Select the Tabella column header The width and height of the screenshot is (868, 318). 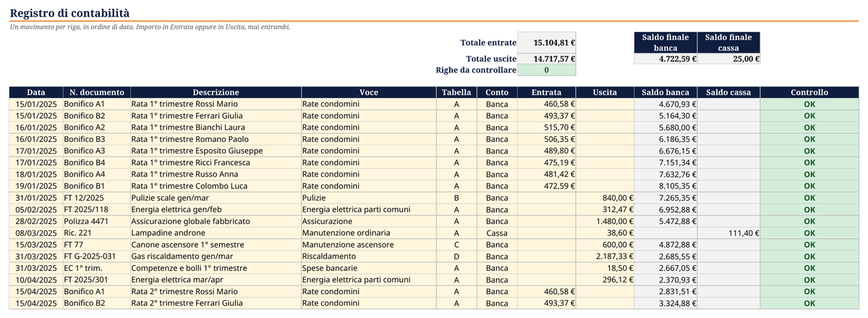[456, 93]
